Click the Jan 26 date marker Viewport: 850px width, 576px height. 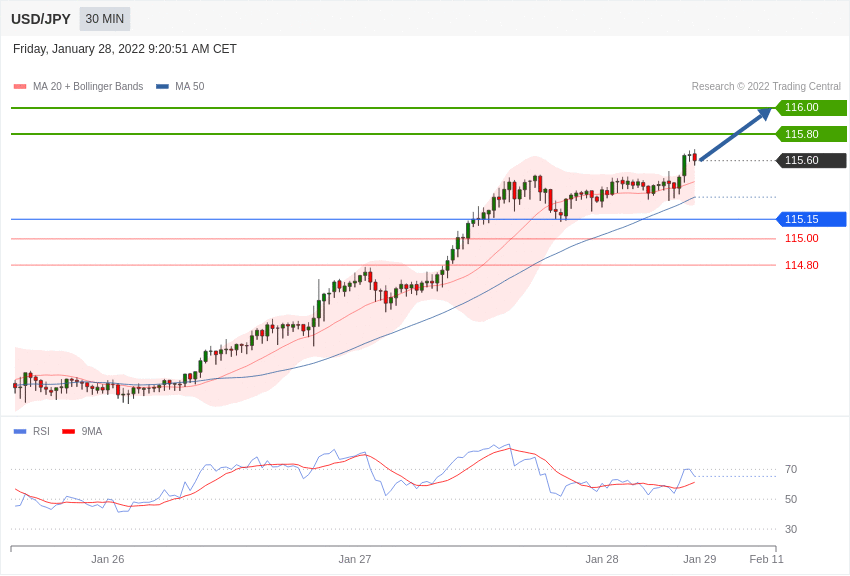pos(108,559)
